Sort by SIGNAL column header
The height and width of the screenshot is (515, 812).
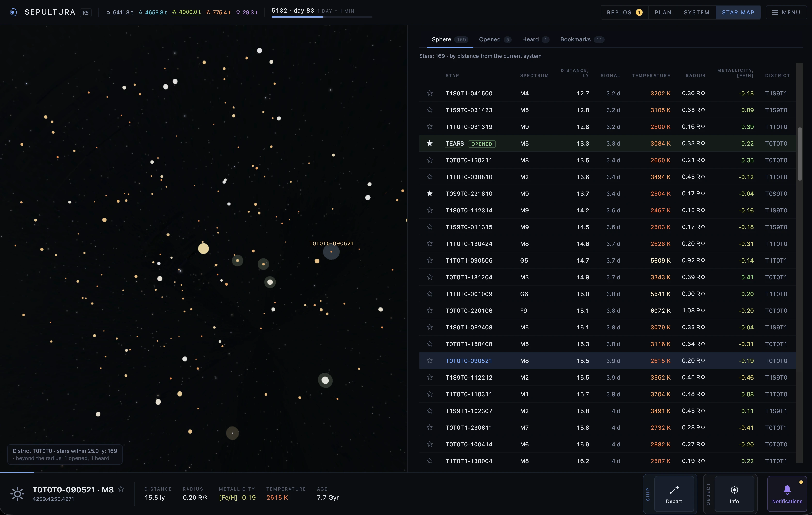coord(610,75)
